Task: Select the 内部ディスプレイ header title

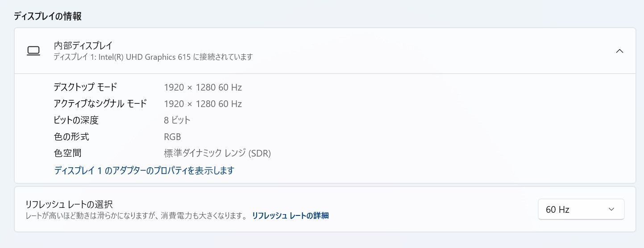Action: point(83,45)
